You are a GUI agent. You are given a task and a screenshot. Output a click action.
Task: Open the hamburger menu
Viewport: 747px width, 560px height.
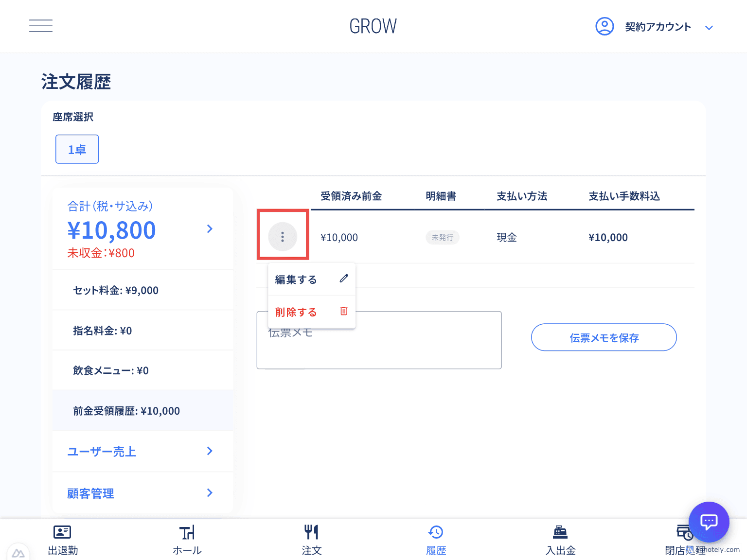41,26
